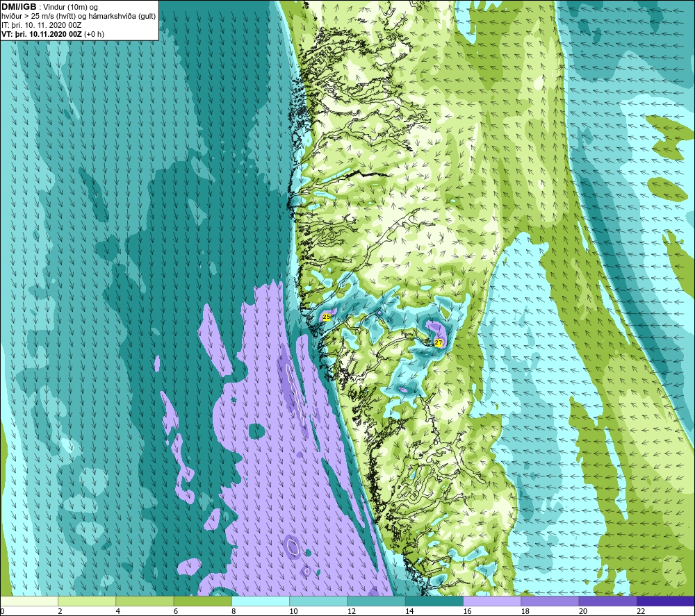Screen dimensions: 695x616
Task: Click the teal 12–14 m/s legend swatch
Action: coord(376,601)
